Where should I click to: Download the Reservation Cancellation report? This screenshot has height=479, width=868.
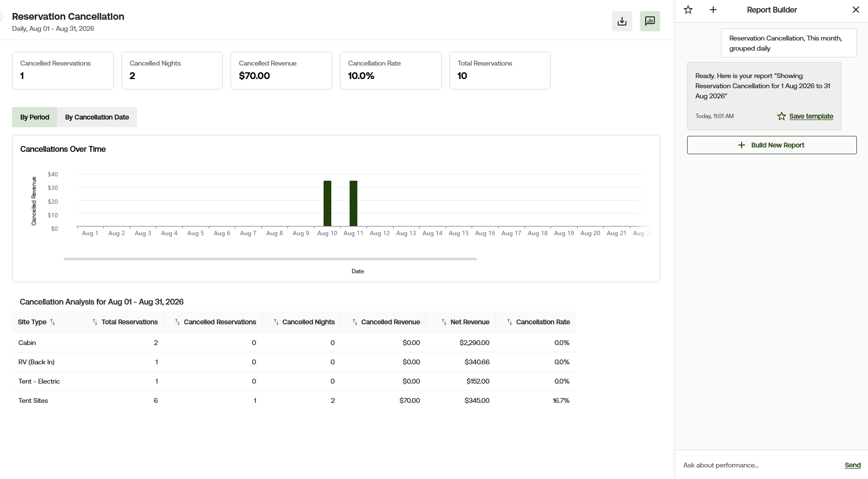coord(622,21)
